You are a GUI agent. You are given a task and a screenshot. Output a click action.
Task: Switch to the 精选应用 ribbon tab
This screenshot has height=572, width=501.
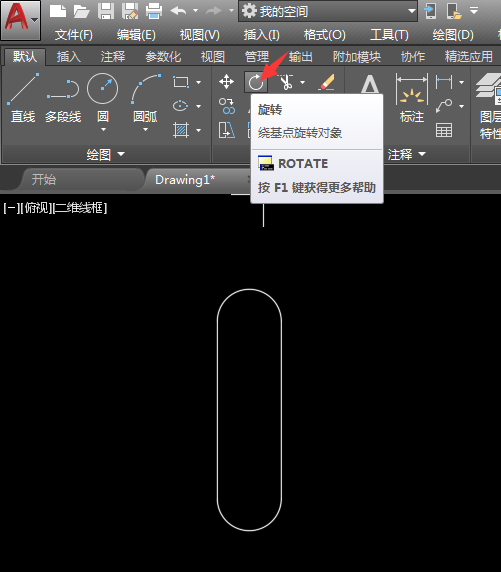(469, 57)
